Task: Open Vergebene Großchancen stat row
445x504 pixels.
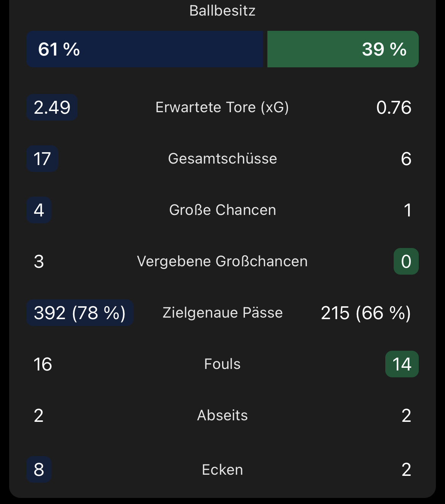Action: [x=222, y=261]
